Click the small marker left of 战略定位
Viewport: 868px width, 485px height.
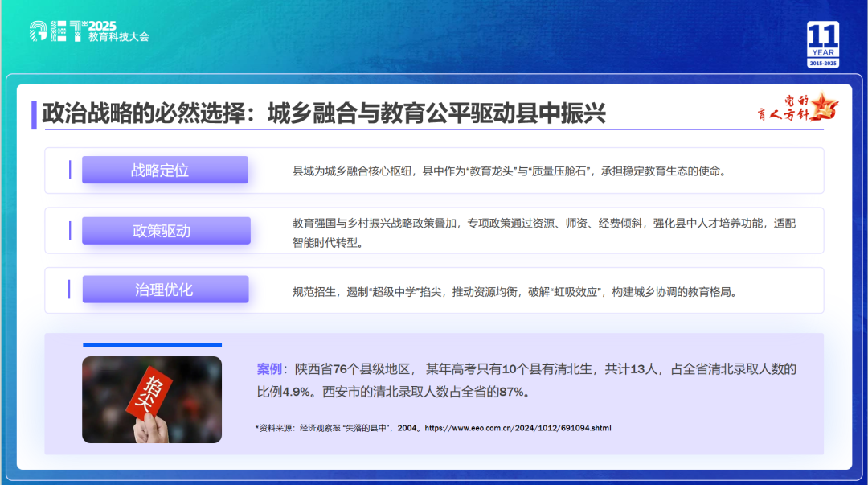(70, 170)
